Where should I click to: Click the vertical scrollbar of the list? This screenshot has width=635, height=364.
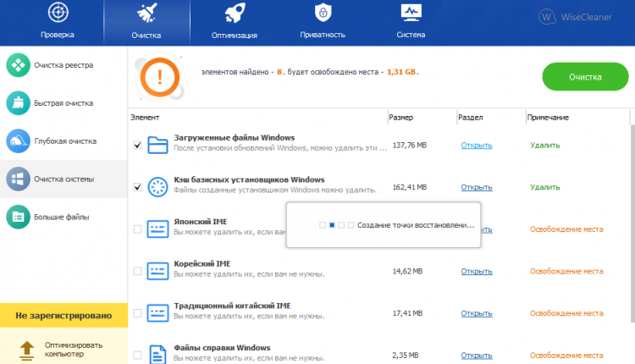[x=632, y=223]
